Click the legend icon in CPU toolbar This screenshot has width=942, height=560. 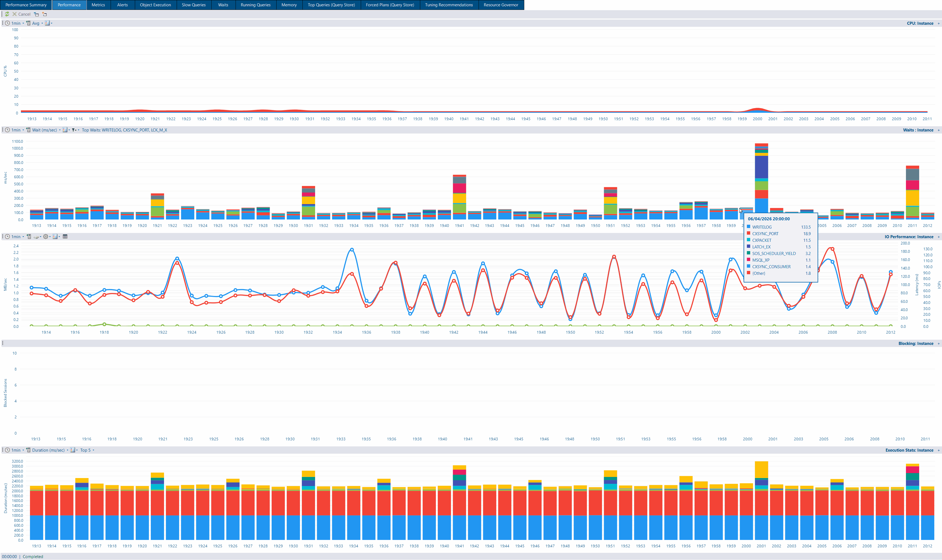[x=48, y=23]
